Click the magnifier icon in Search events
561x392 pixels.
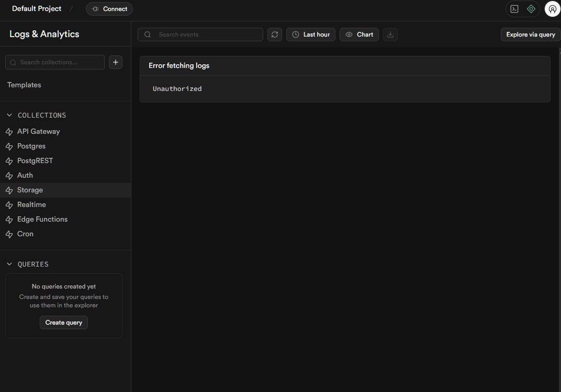click(148, 34)
